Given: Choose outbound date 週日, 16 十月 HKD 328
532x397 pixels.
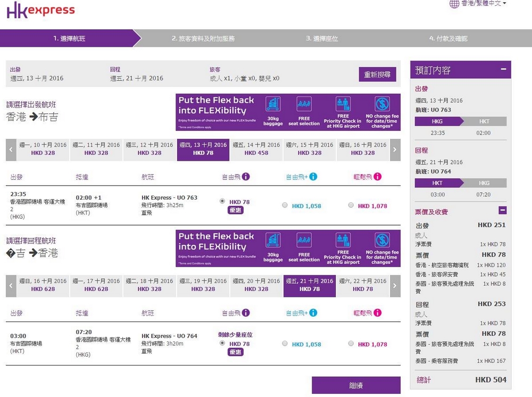Looking at the screenshot, I should [x=363, y=150].
